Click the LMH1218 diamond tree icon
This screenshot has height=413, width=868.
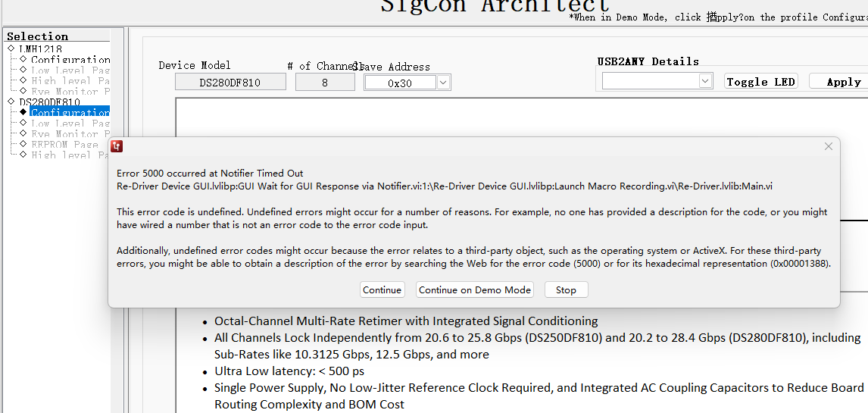(11, 48)
